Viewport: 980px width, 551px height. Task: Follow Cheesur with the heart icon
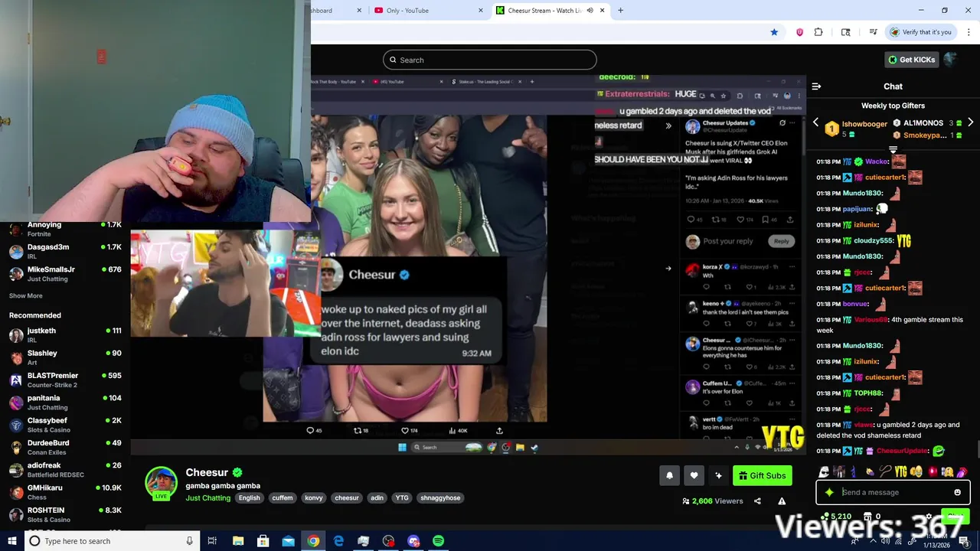694,475
